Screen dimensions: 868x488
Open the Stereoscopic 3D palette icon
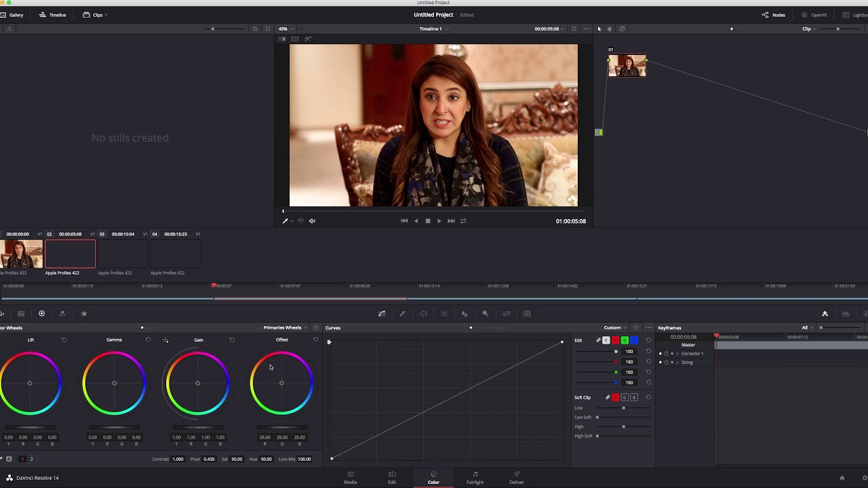click(527, 314)
